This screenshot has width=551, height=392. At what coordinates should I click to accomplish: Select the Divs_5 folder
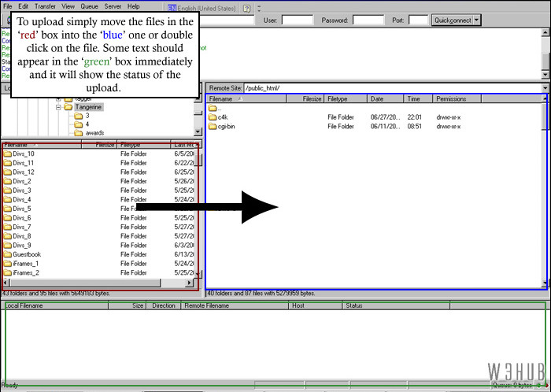coord(22,209)
